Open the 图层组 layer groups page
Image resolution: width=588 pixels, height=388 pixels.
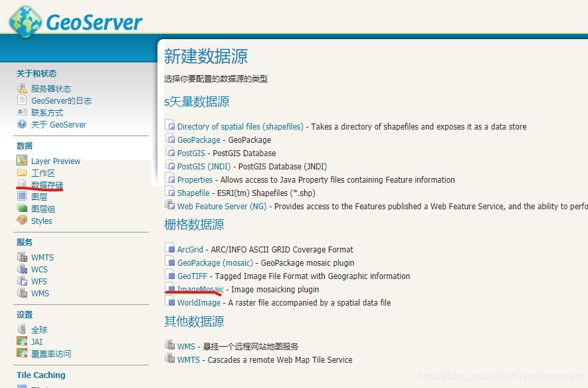click(43, 209)
